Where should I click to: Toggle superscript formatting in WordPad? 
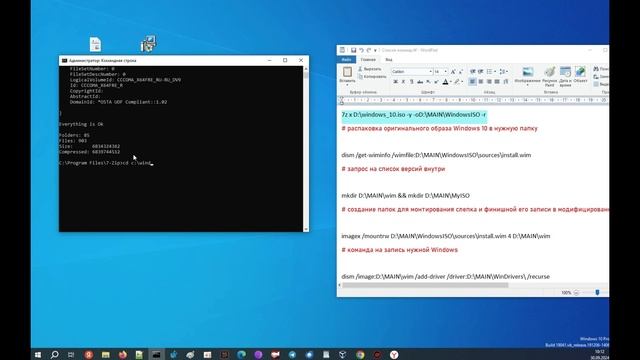436,82
